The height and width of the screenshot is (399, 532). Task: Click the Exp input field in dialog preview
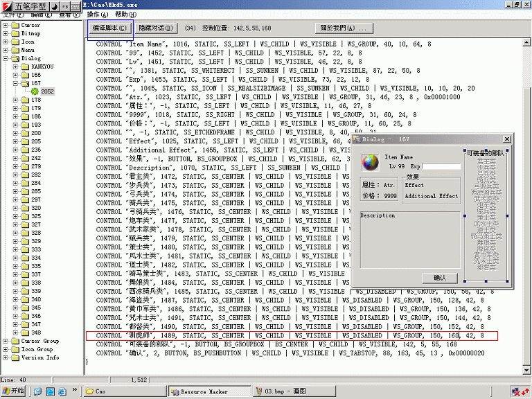(x=441, y=167)
